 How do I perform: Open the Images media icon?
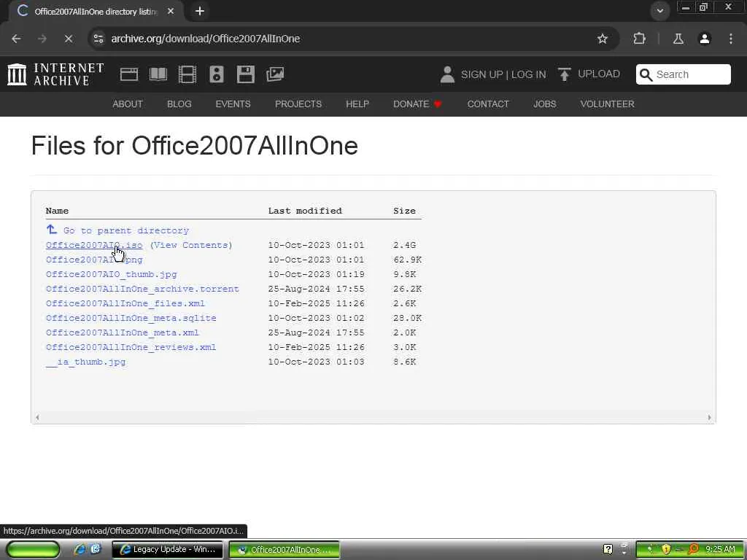[x=275, y=74]
